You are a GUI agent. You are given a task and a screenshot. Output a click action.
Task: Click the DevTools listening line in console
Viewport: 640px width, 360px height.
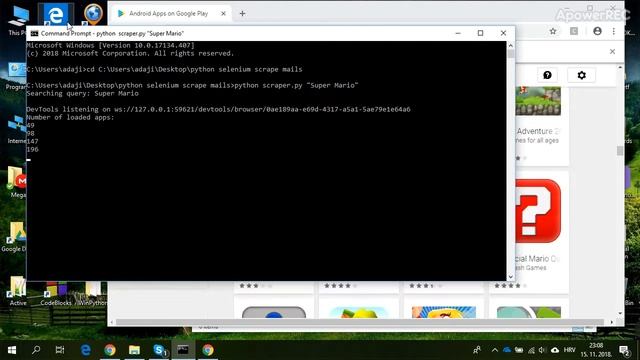coord(218,109)
